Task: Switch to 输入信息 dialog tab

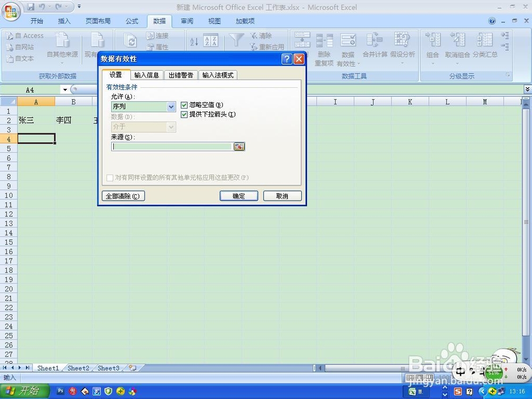Action: (x=147, y=76)
